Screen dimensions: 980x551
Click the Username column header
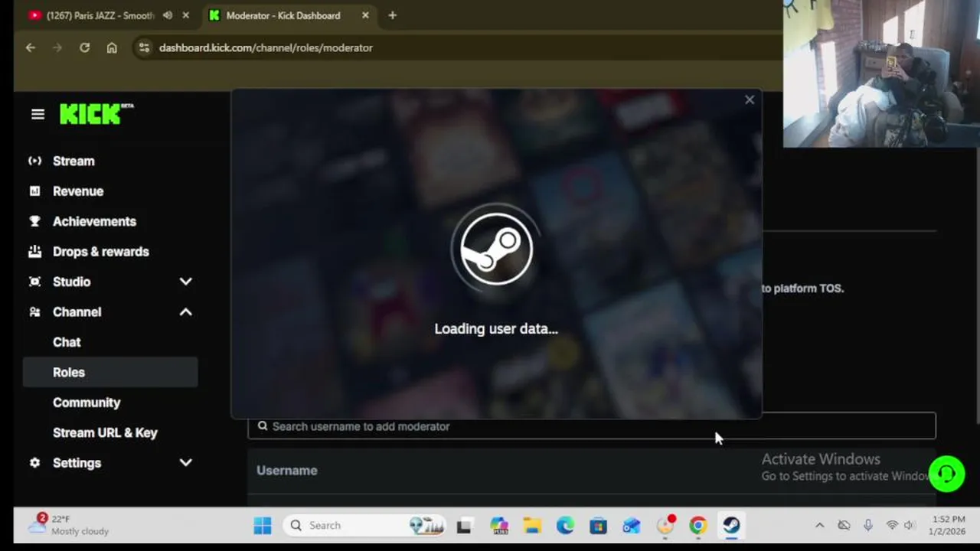(x=286, y=471)
